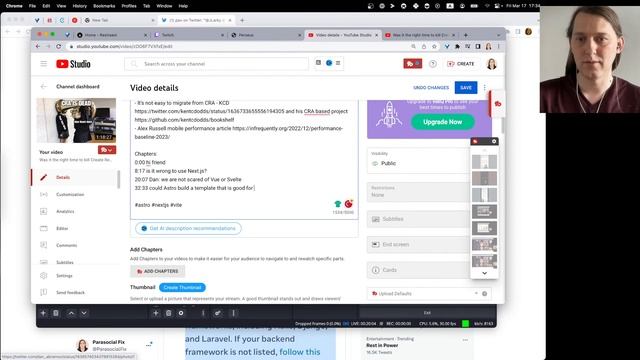Viewport: 640px width, 360px height.
Task: Click Send feedback in the sidebar
Action: (x=70, y=293)
